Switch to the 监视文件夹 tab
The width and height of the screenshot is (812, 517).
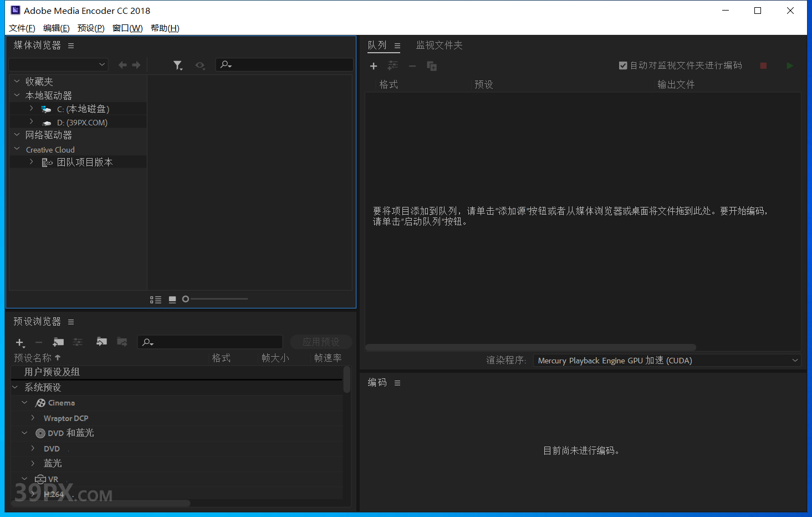[x=440, y=45]
